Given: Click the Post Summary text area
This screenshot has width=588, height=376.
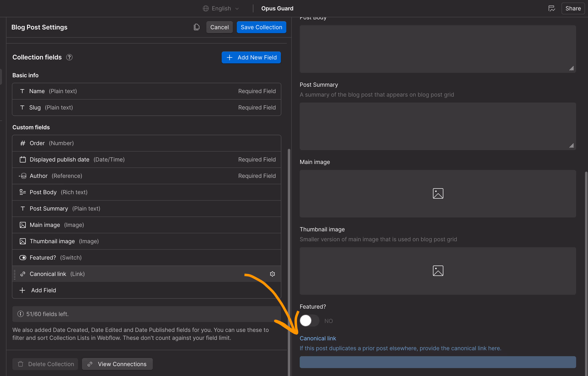Looking at the screenshot, I should (438, 126).
